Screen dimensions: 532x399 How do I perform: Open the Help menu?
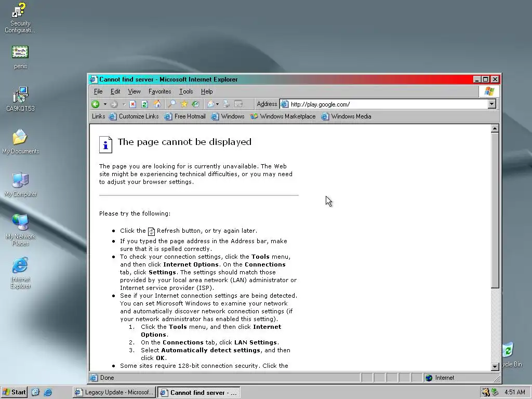click(207, 91)
